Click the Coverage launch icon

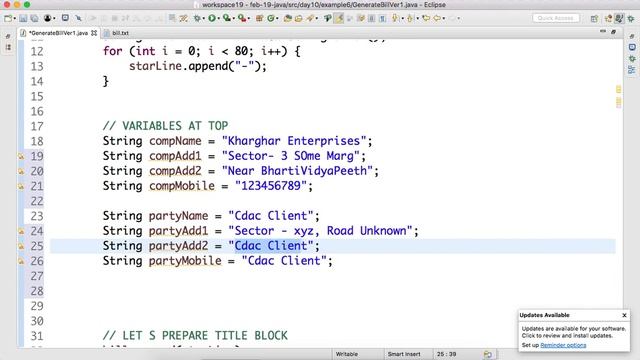(x=227, y=18)
